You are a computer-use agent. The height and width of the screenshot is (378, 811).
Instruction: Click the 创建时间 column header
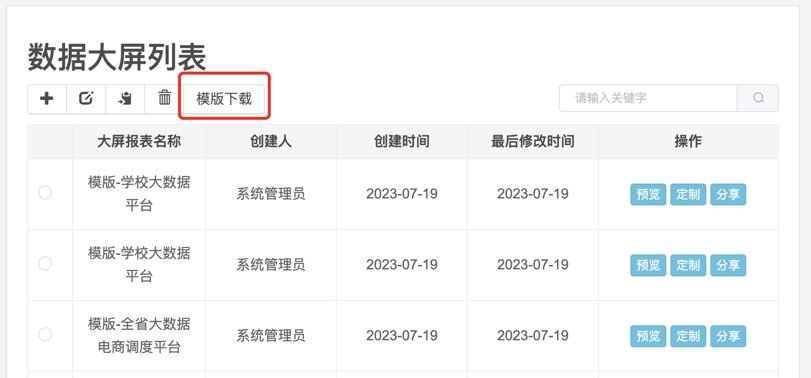402,142
